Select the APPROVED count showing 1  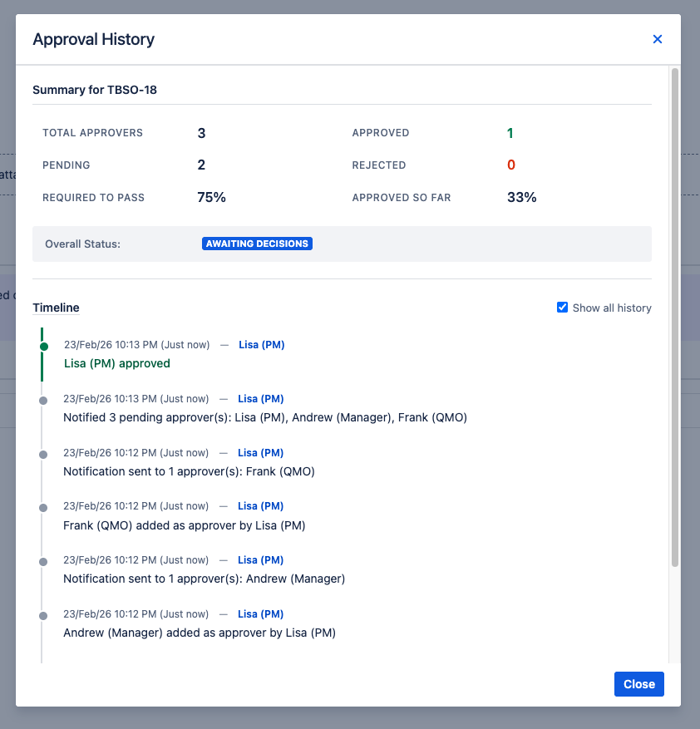tap(510, 132)
